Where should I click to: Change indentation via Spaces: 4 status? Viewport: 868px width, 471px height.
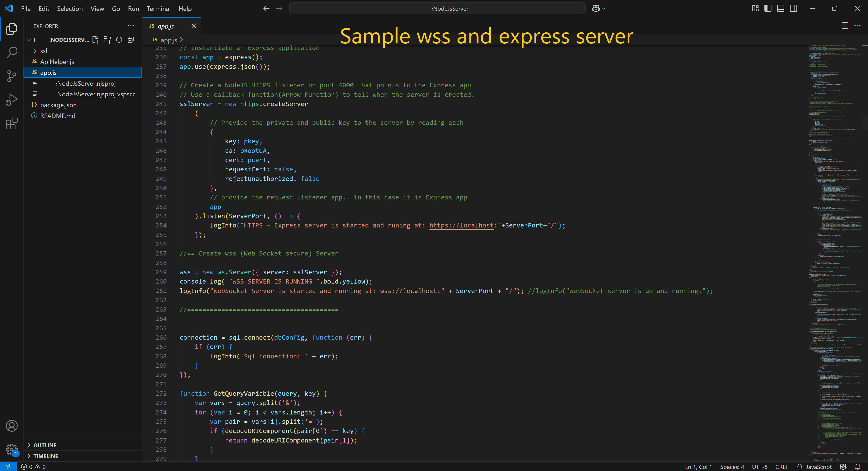point(732,467)
